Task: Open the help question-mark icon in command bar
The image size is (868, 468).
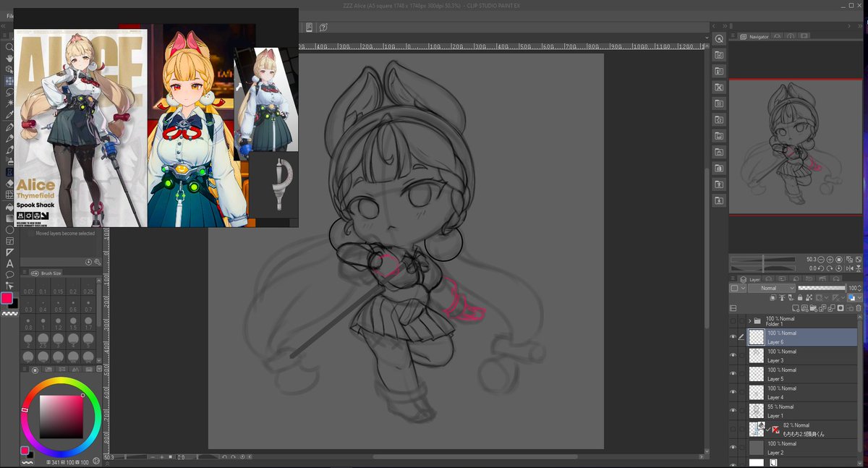Action: pos(323,27)
